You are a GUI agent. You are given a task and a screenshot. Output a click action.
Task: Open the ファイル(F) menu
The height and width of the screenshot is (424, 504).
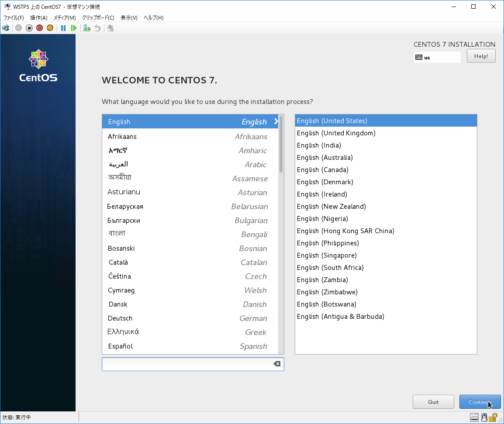click(x=14, y=18)
